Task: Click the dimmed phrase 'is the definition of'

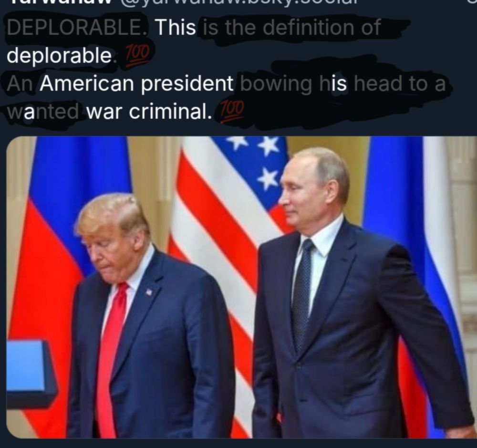Action: 291,27
